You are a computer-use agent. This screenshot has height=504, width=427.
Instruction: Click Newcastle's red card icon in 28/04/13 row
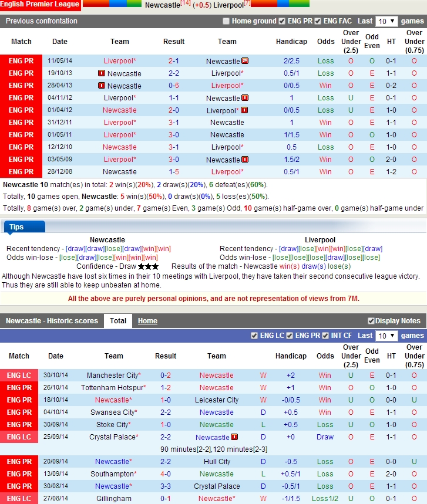[102, 86]
